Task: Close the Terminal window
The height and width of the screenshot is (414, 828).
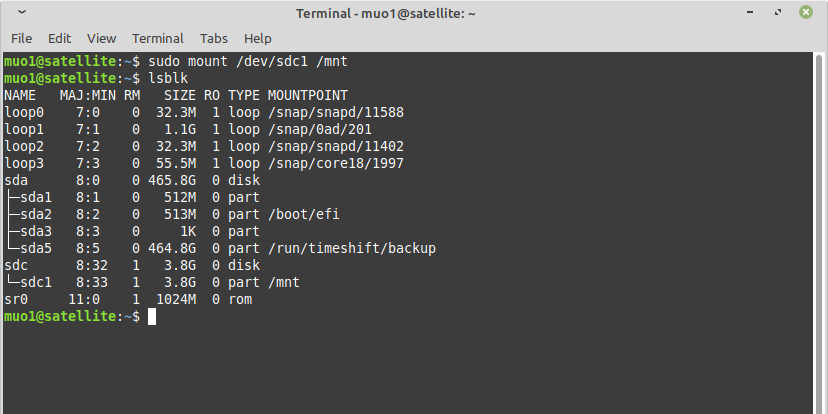Action: point(806,14)
